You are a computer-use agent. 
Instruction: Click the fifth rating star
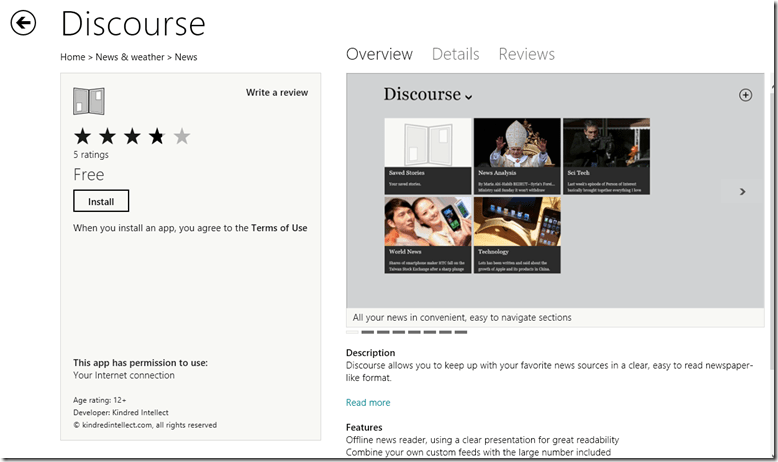181,137
